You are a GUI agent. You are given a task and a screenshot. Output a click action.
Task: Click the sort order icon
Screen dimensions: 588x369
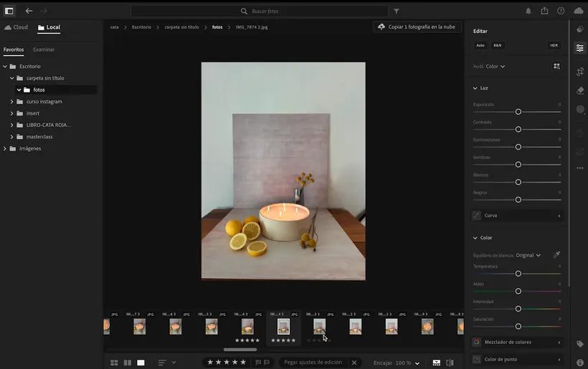162,363
